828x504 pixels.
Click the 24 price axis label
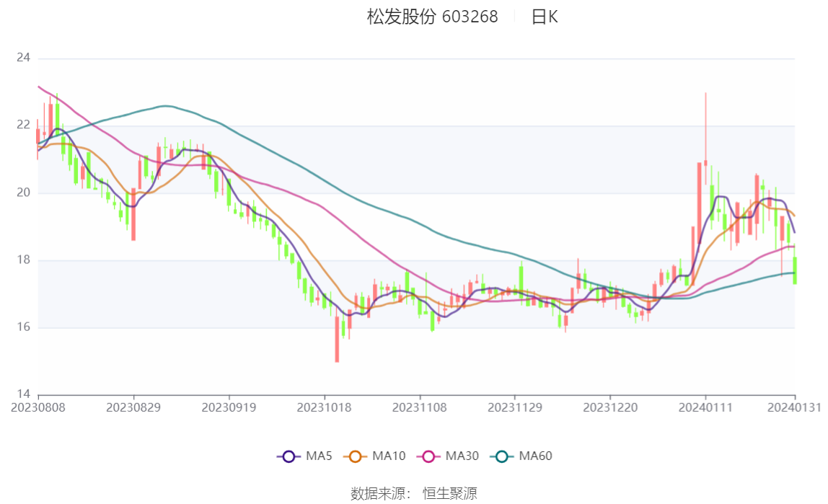tap(23, 58)
